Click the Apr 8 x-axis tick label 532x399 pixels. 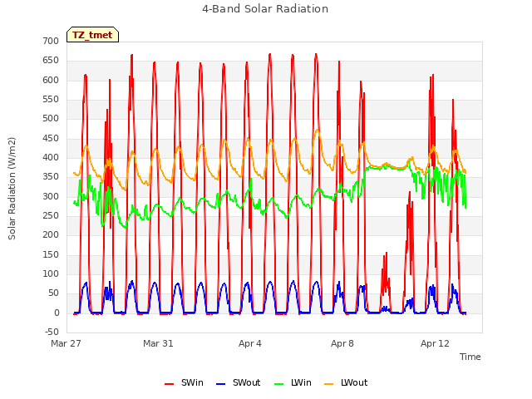point(342,343)
